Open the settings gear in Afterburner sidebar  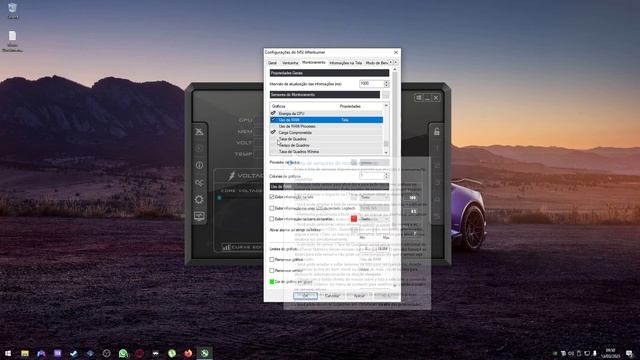pos(199,199)
